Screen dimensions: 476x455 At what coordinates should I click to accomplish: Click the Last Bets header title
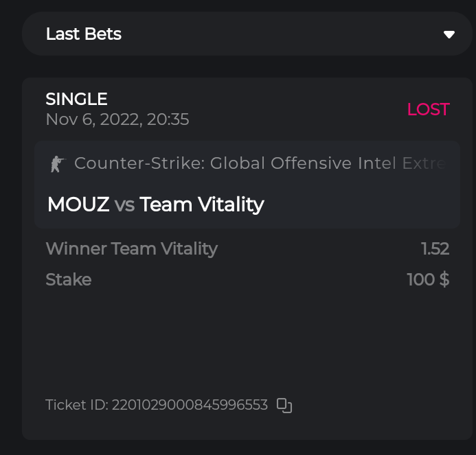[83, 34]
